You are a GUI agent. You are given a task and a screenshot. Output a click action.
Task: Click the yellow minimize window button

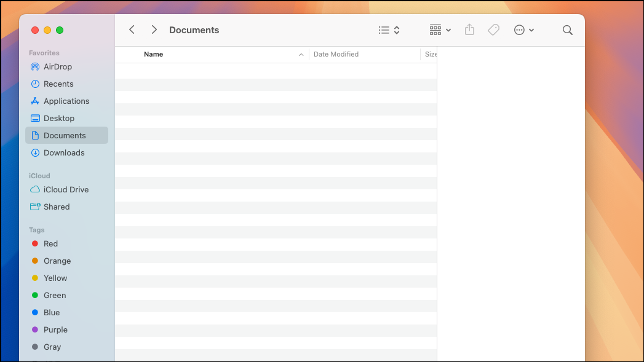[47, 30]
